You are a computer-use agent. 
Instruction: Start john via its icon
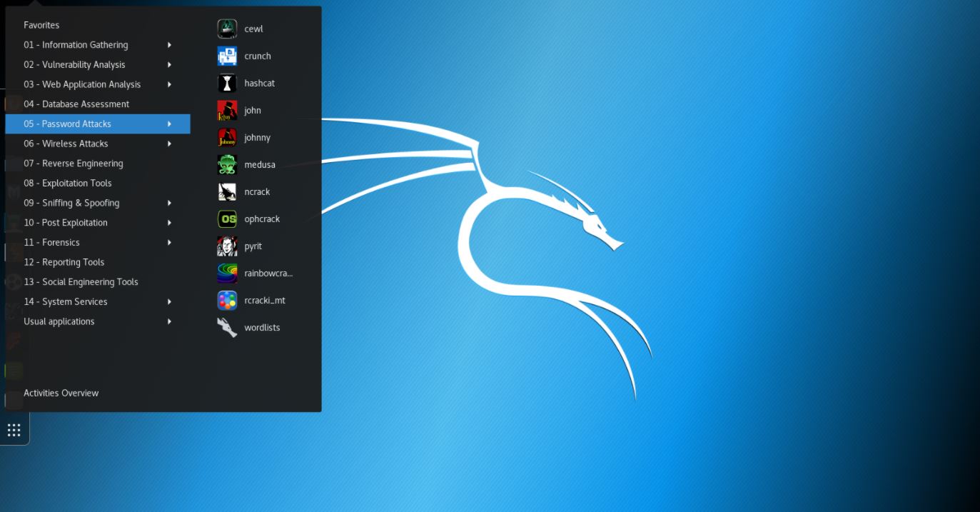coord(227,111)
